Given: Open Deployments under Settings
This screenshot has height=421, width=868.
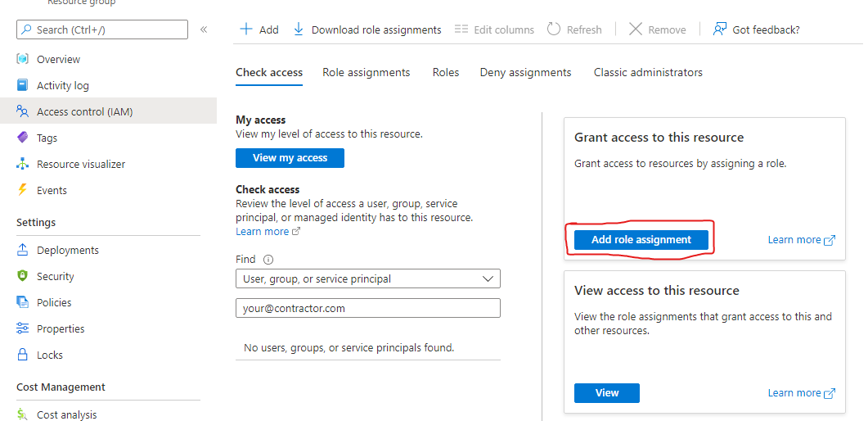Looking at the screenshot, I should coord(67,251).
